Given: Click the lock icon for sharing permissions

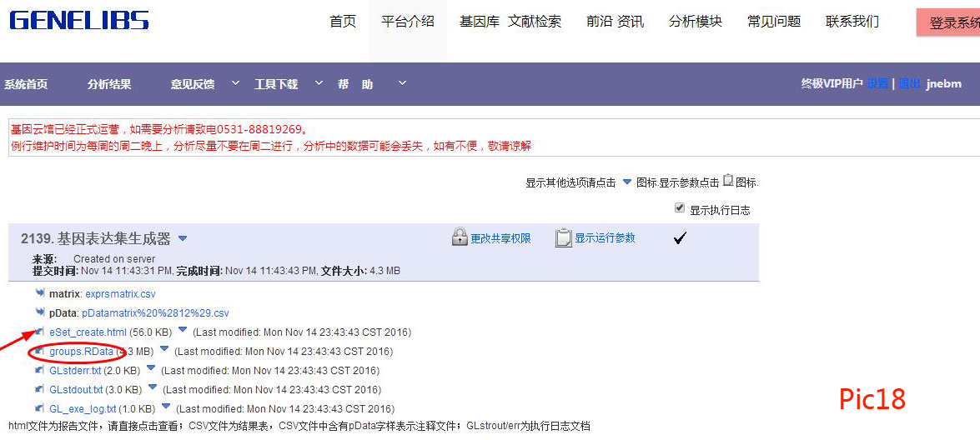Looking at the screenshot, I should 460,237.
